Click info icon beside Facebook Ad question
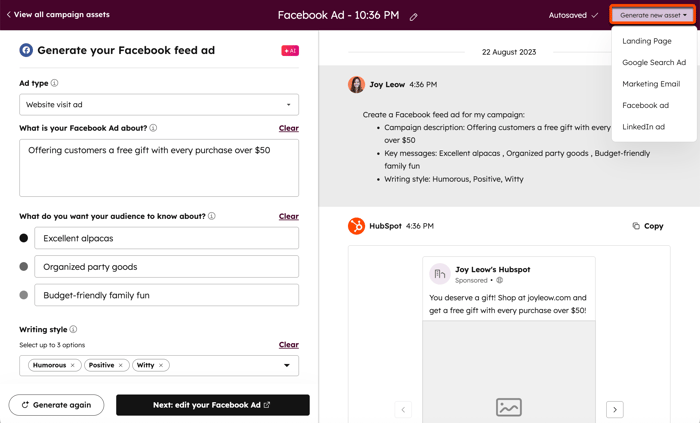 (153, 128)
